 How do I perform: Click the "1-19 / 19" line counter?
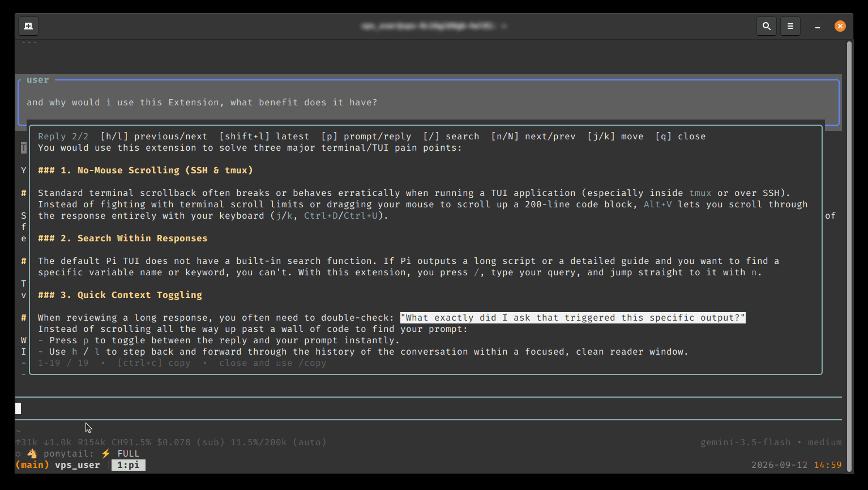(x=63, y=363)
